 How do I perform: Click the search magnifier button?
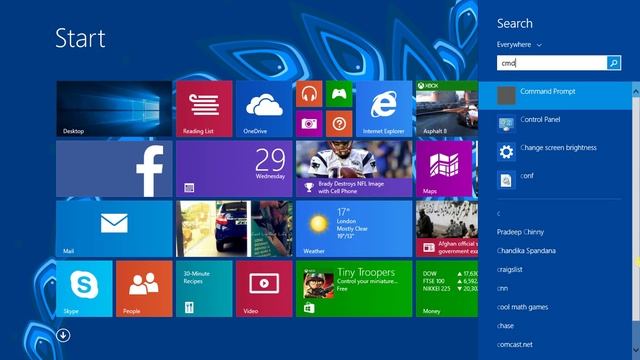point(614,63)
